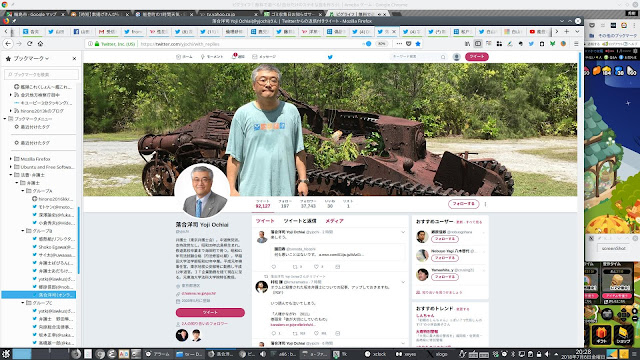Select the highlighted bookmark in sidebar
The image size is (640, 360).
point(39,295)
